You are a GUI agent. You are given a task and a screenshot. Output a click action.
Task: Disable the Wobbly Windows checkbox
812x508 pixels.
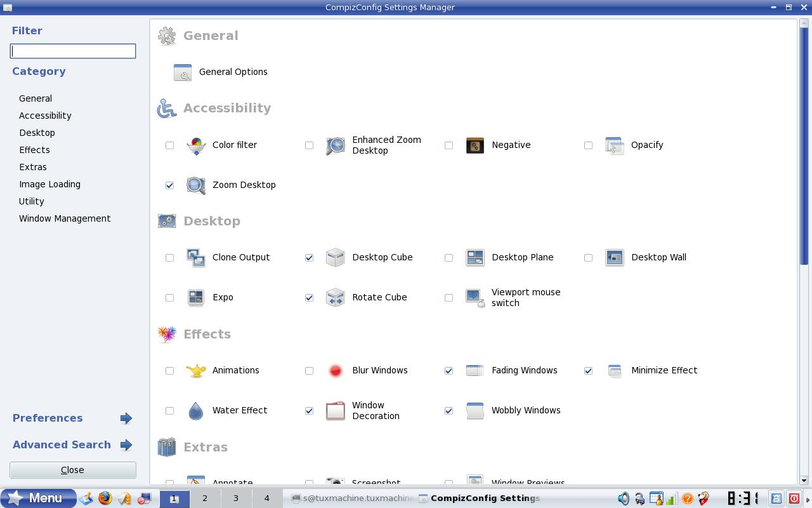449,411
